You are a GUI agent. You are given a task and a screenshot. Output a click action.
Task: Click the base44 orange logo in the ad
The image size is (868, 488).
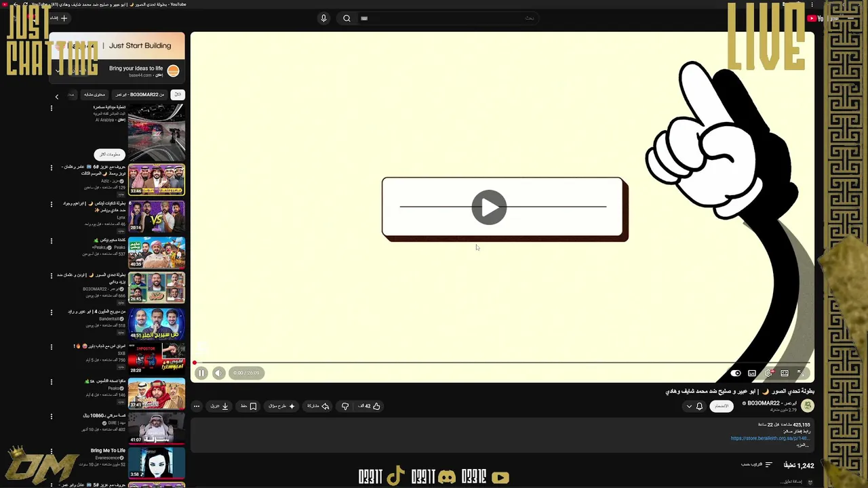tap(173, 71)
